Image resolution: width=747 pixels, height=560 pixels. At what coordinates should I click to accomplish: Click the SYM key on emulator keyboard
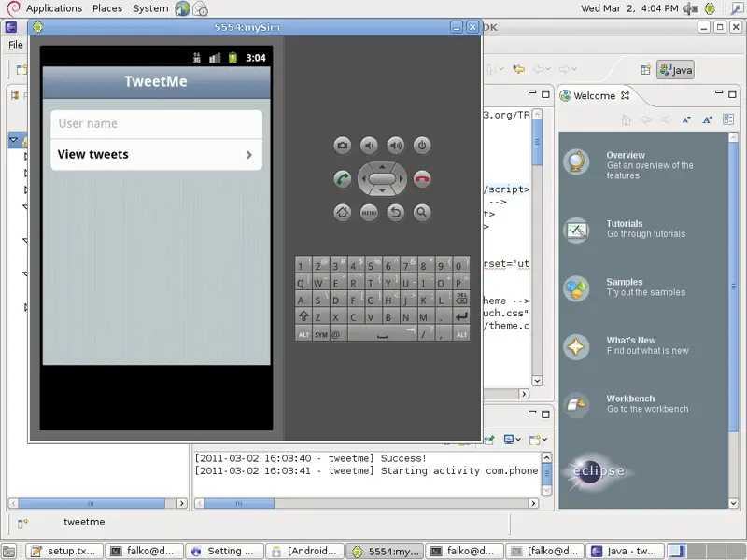[320, 334]
